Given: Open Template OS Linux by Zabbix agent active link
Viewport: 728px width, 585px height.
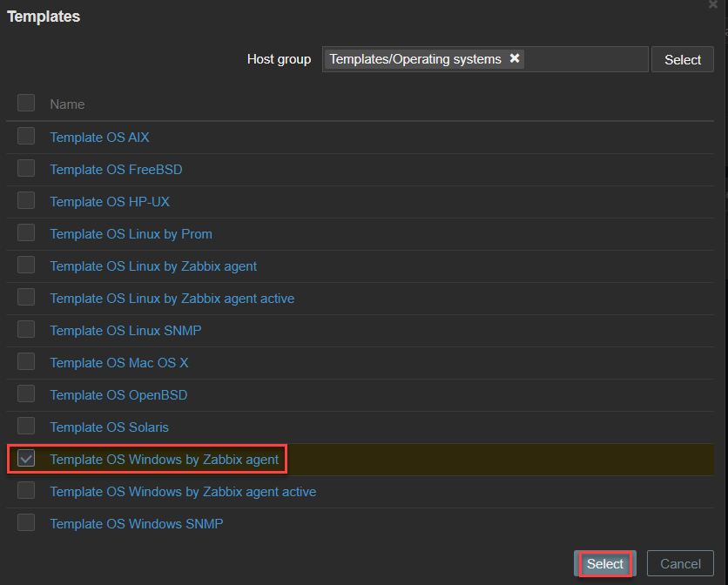Looking at the screenshot, I should click(x=172, y=298).
